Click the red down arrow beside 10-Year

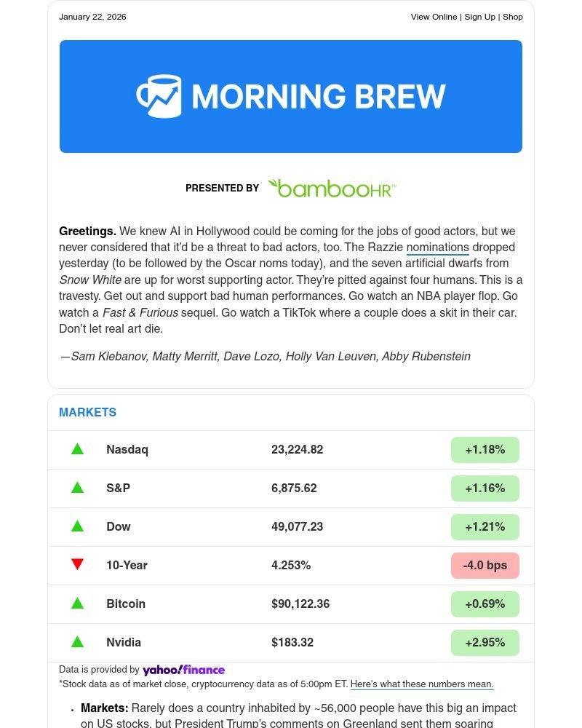pyautogui.click(x=78, y=565)
